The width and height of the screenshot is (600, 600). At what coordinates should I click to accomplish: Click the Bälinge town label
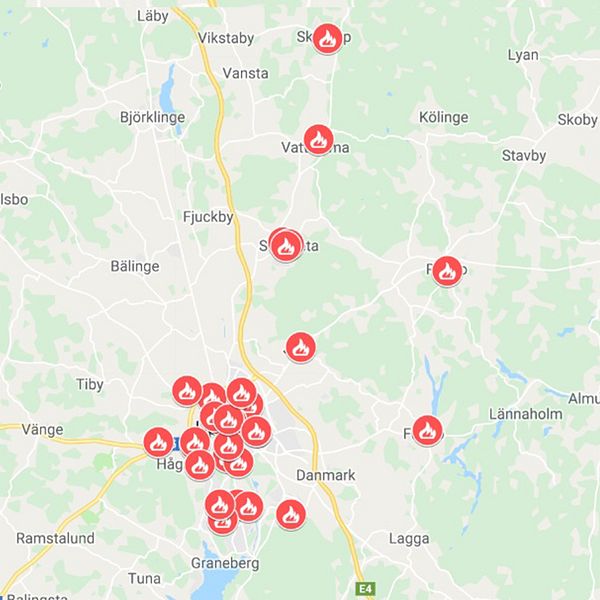(x=135, y=266)
